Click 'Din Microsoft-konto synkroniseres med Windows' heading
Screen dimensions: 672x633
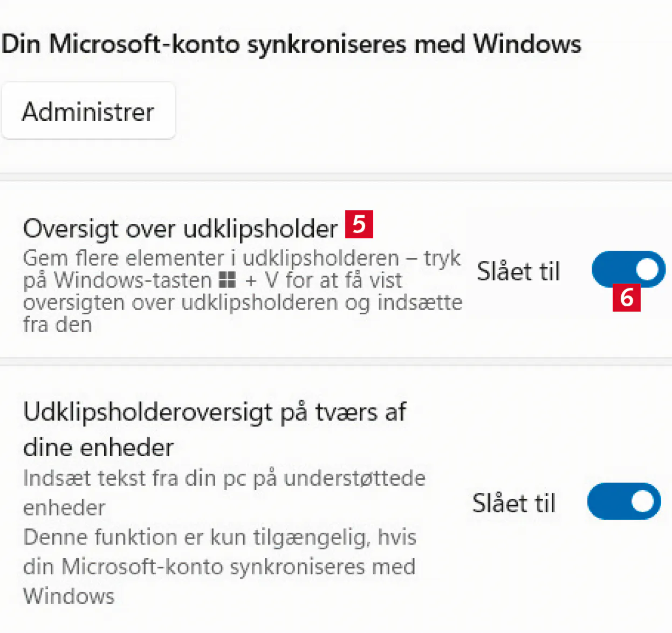point(291,44)
